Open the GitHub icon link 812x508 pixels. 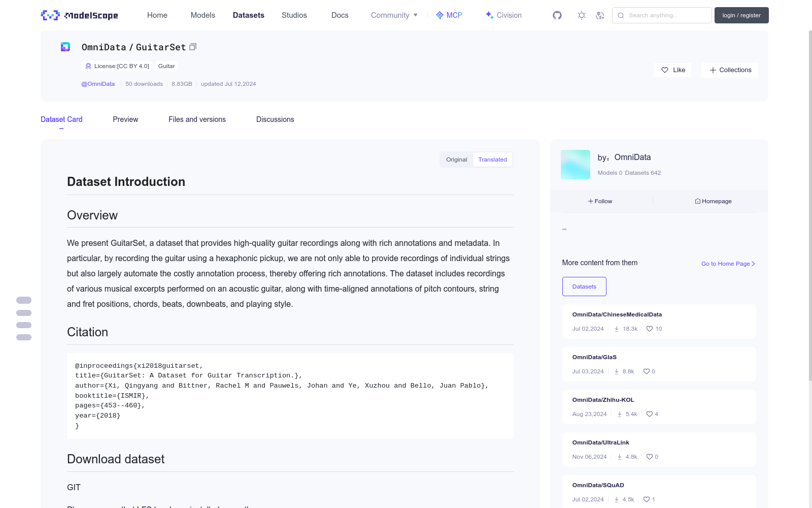[557, 15]
